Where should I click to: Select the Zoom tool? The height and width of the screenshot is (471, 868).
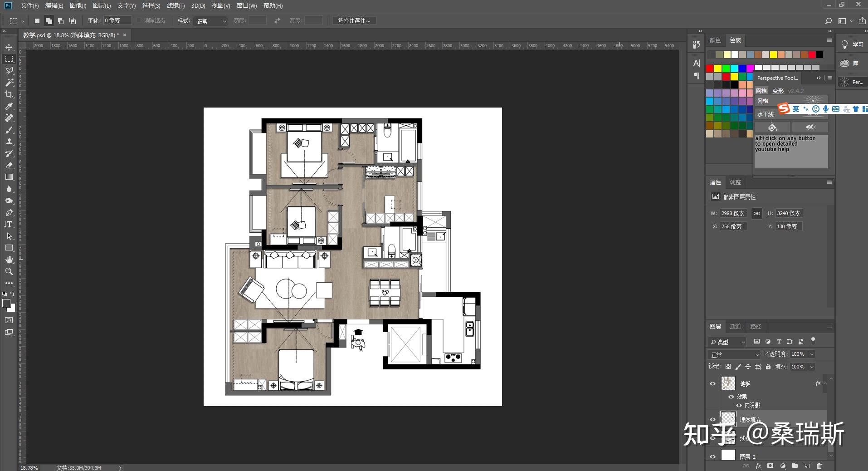tap(9, 271)
